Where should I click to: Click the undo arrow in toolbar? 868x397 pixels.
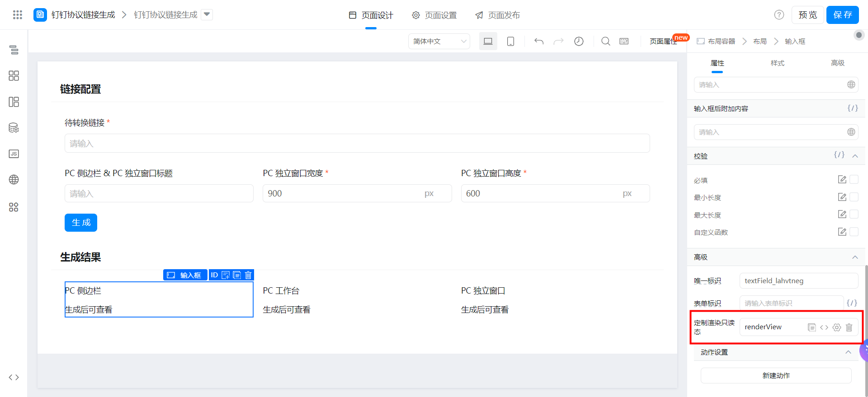click(538, 42)
